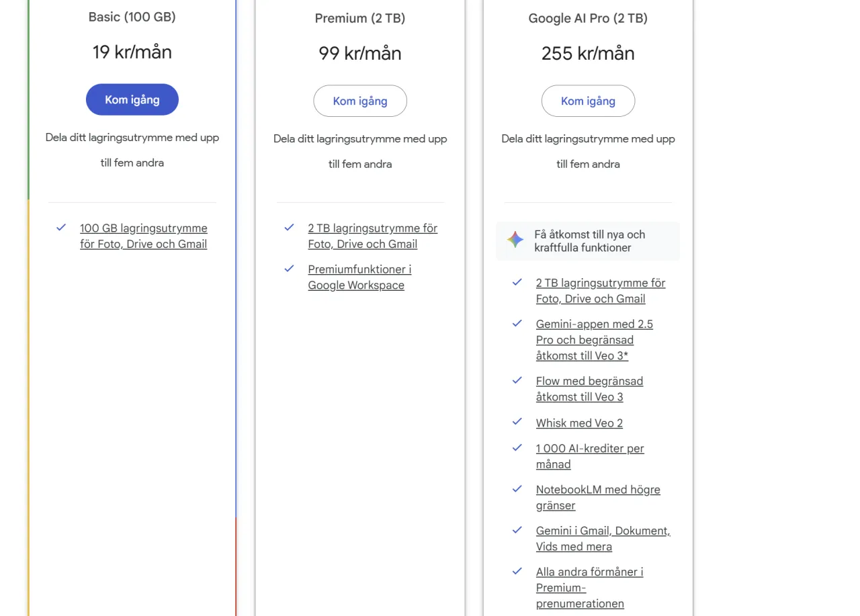
Task: Click checkmark icon beside Premiumfunktioner i Google Workspace
Action: pyautogui.click(x=290, y=269)
